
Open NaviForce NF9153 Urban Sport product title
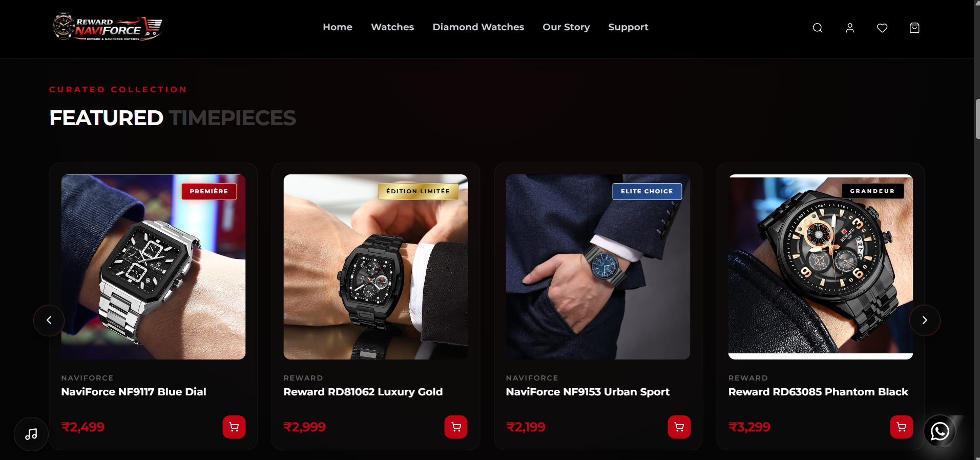(x=588, y=392)
